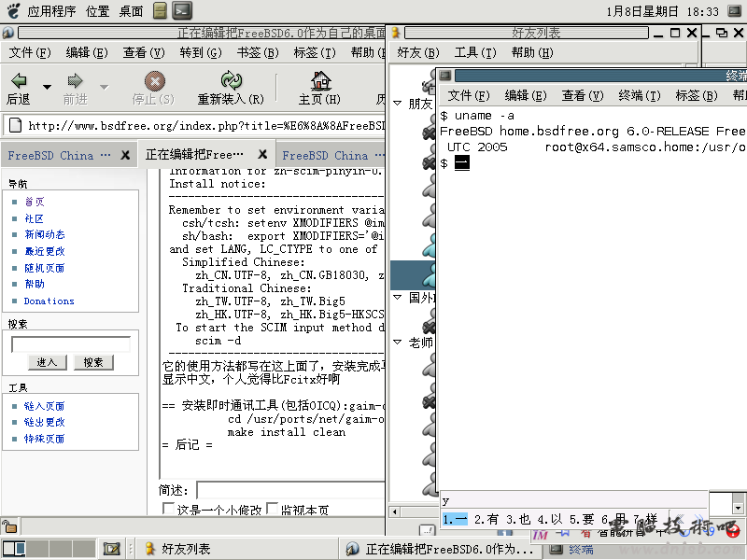Collapse the 国外 buddy group

398,297
